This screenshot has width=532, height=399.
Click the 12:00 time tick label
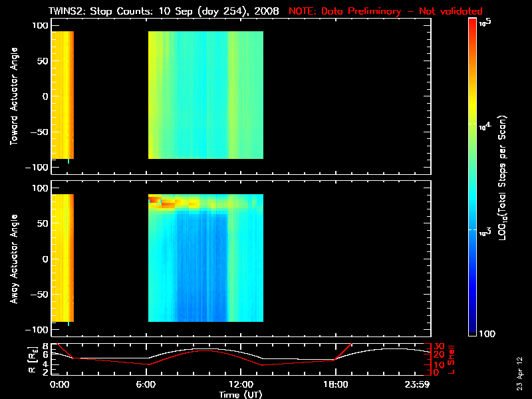point(241,384)
